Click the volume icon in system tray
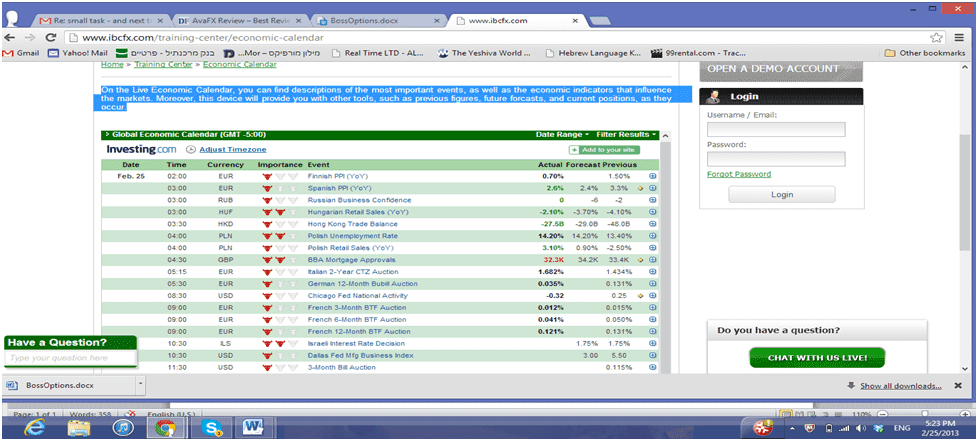 pyautogui.click(x=861, y=429)
